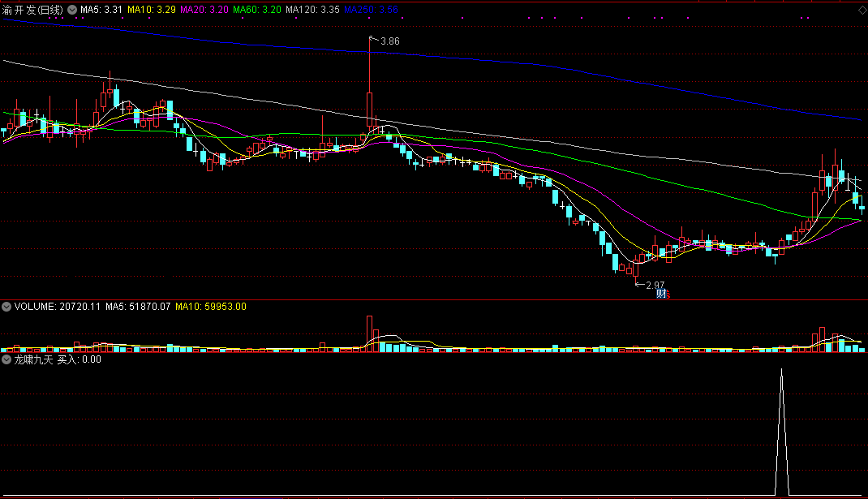The height and width of the screenshot is (499, 868).
Task: Click the MA10: 3.29 label
Action: (x=152, y=10)
